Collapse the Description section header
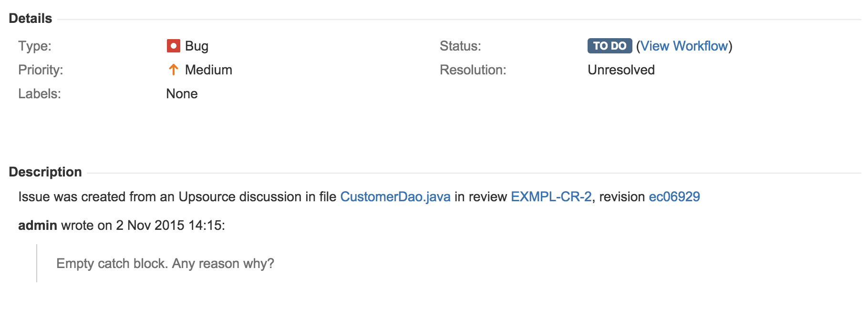Viewport: 868px width, 310px height. (x=45, y=172)
